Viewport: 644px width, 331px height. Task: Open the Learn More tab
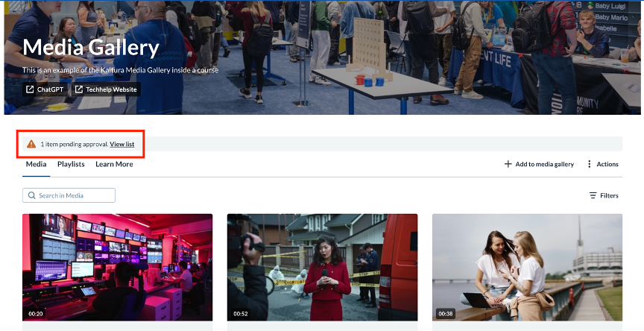click(114, 164)
